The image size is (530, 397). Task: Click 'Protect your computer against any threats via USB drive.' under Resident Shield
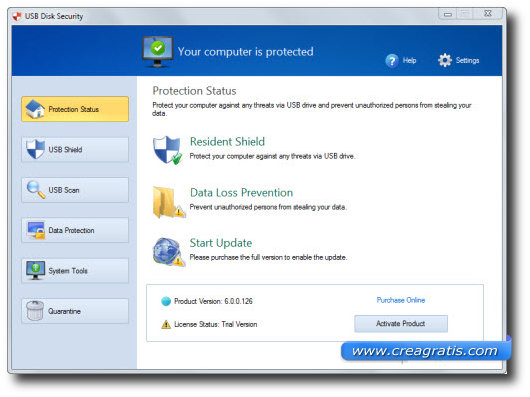point(272,156)
